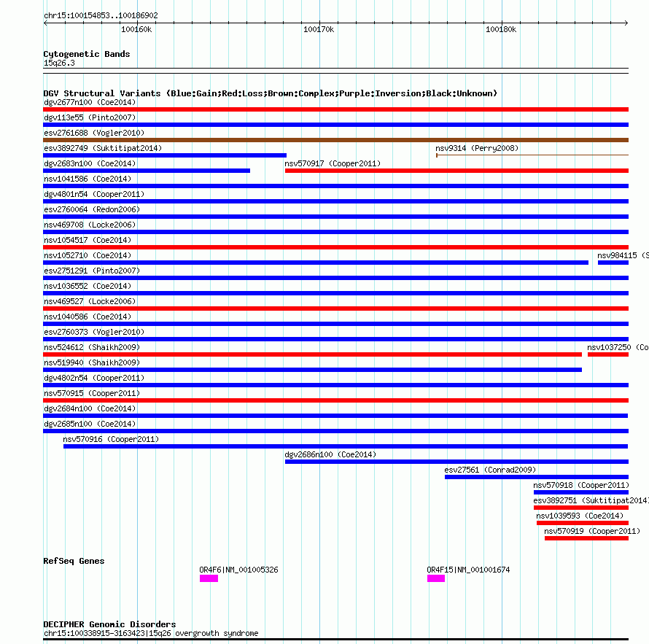
Task: Click the blue dgv2683n100 gain bar
Action: [147, 171]
